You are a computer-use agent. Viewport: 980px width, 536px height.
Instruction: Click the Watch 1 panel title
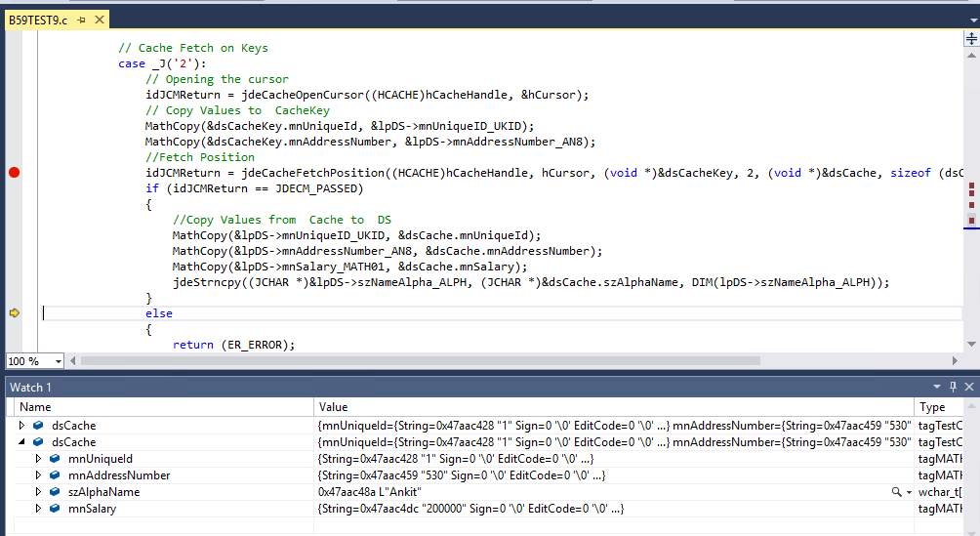[x=30, y=388]
